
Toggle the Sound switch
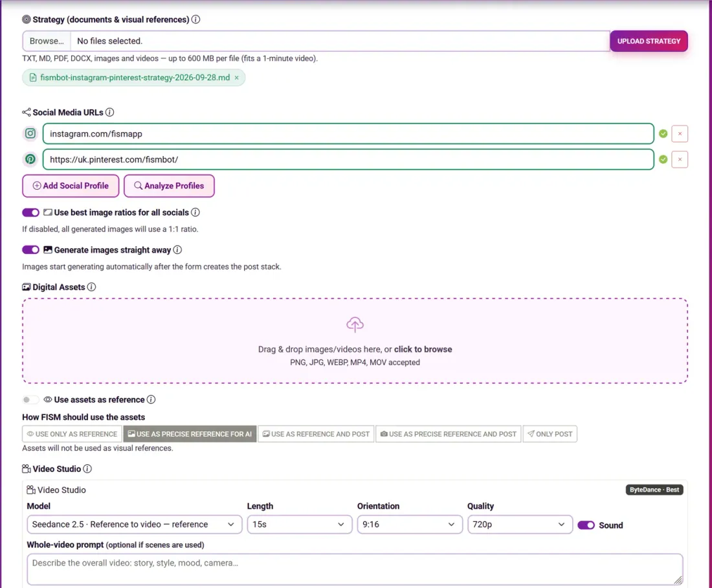pyautogui.click(x=586, y=525)
